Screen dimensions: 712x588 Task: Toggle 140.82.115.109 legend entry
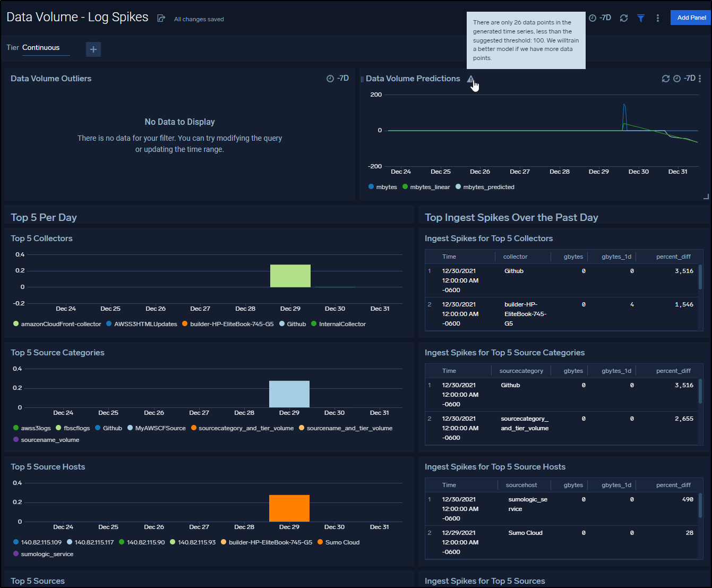37,542
